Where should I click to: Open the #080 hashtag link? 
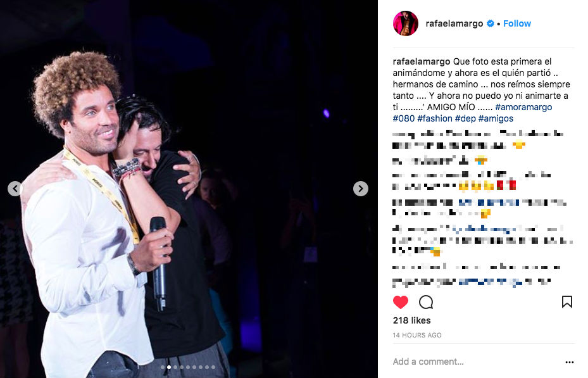point(404,118)
